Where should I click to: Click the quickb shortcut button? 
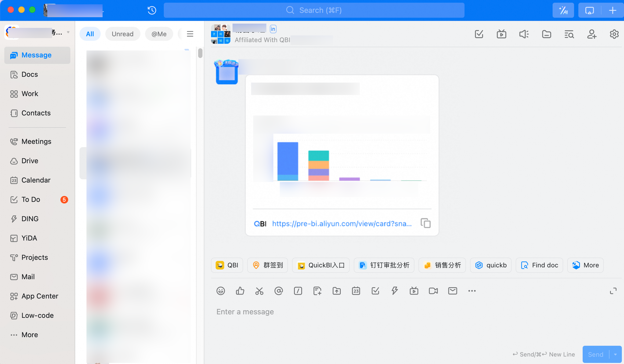(491, 265)
